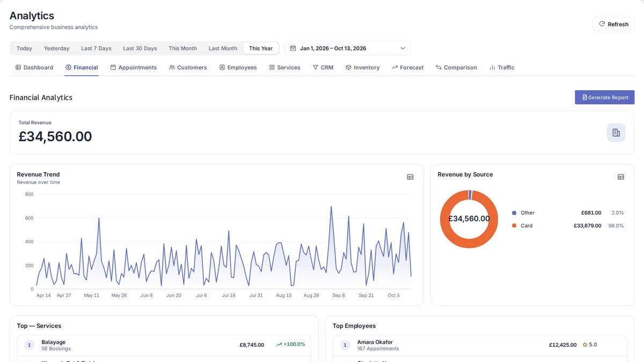Click the Refresh button
The image size is (644, 362).
pos(613,24)
